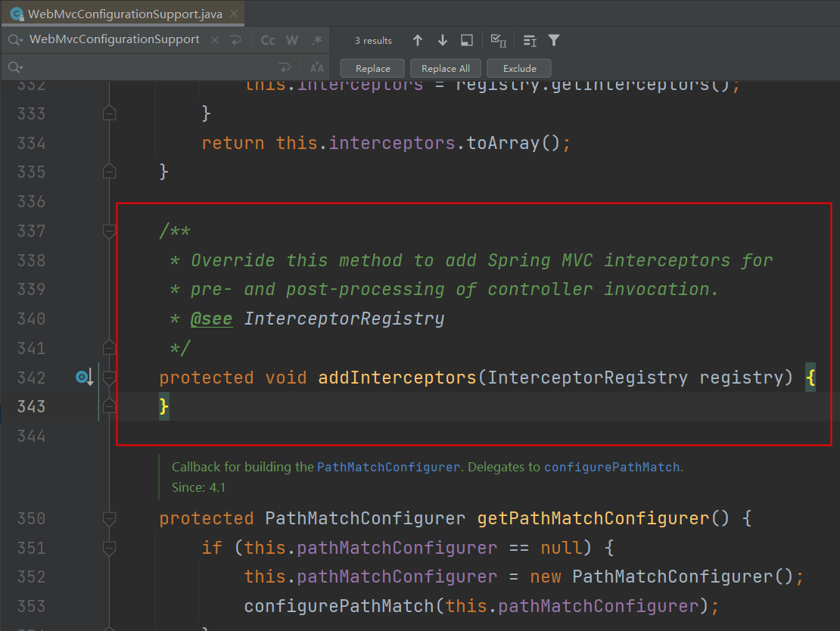Screen dimensions: 840x631
Task: Close the WebMvcConfigurationSupport.java tab
Action: [x=234, y=14]
